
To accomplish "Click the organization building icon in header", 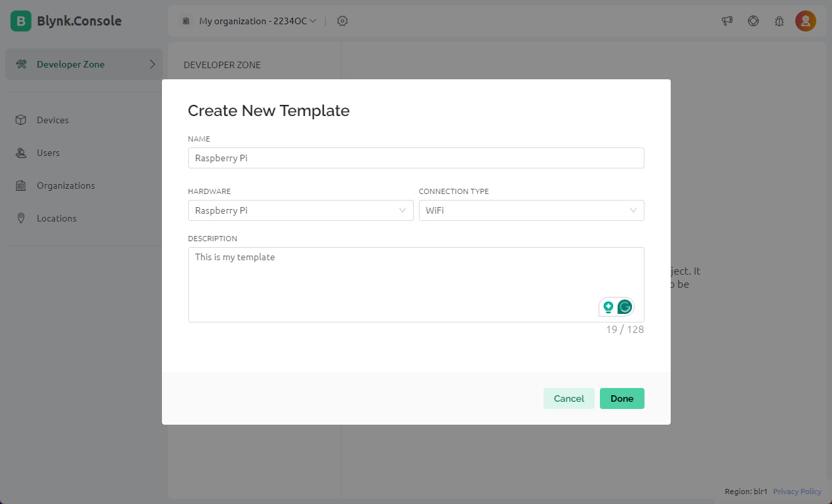I will (186, 21).
